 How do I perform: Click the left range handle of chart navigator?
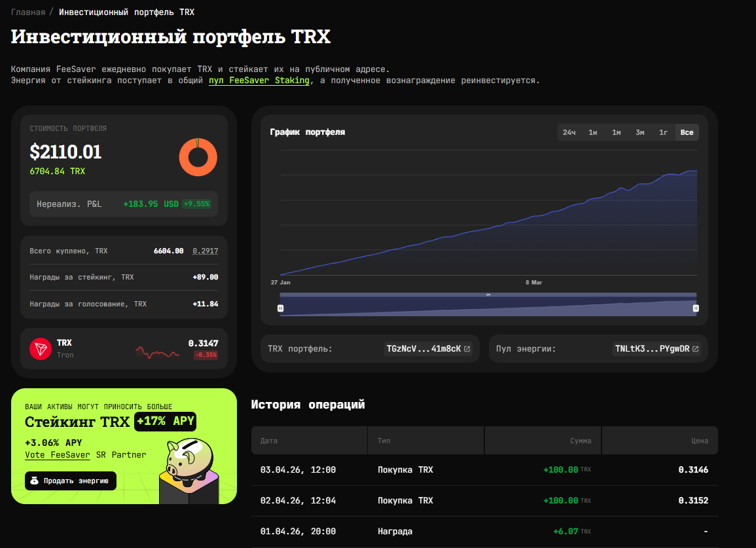click(x=280, y=308)
